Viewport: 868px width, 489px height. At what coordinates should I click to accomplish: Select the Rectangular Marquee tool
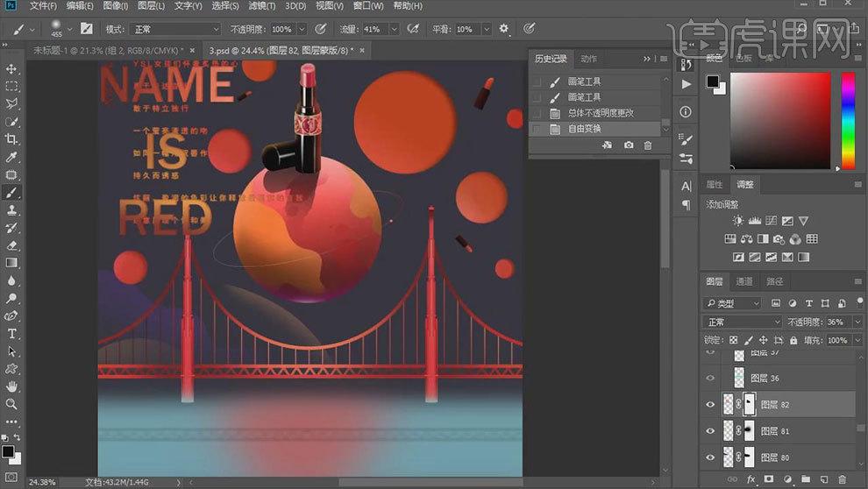coord(11,86)
